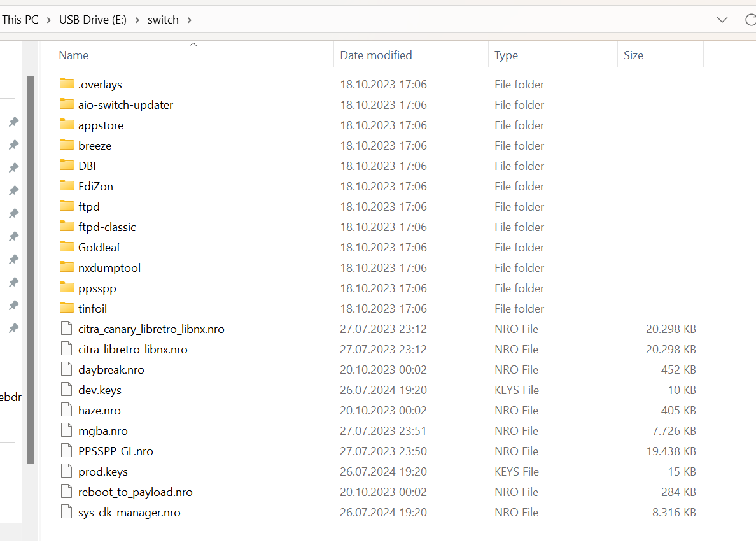Select the reboot_to_payload.nro file name
Screen dimensions: 756x545
click(136, 492)
